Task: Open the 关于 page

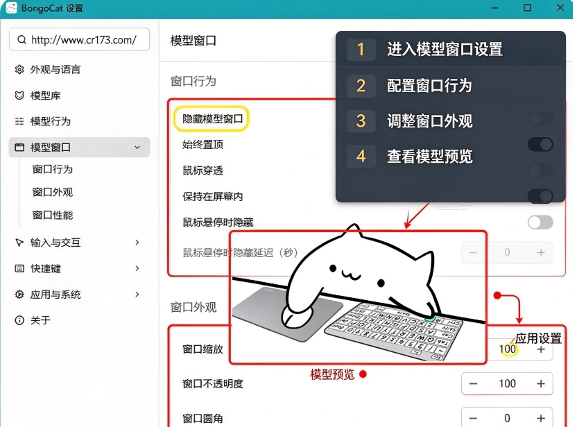Action: tap(79, 321)
